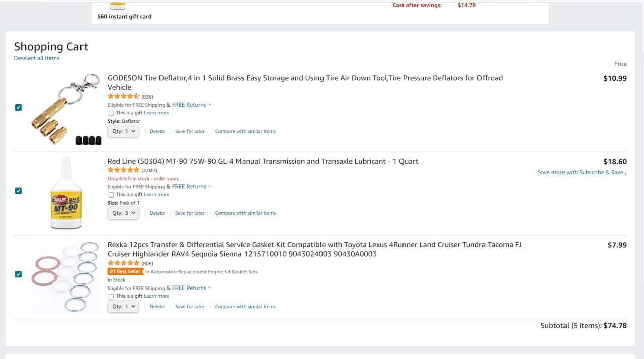Delete the Rexka Gasket Kit from cart
The image size is (644, 359).
tap(157, 306)
